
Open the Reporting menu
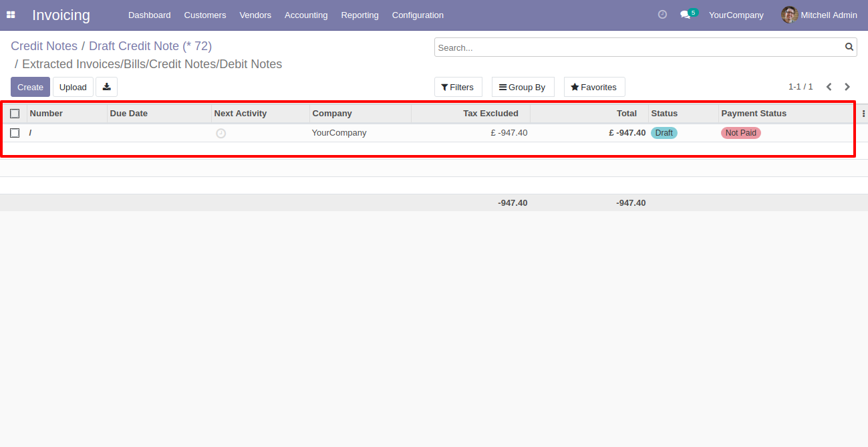[x=359, y=15]
